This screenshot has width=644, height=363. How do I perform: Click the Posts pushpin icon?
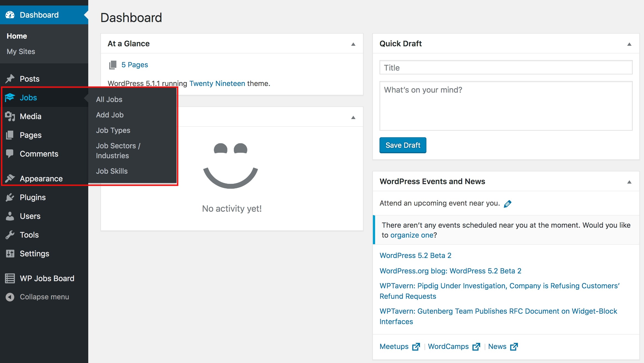tap(10, 79)
